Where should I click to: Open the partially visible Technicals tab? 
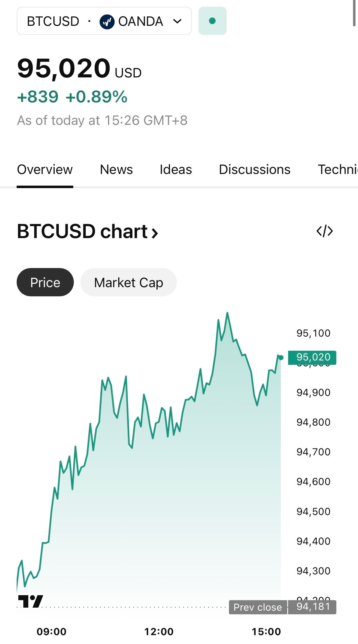[338, 170]
